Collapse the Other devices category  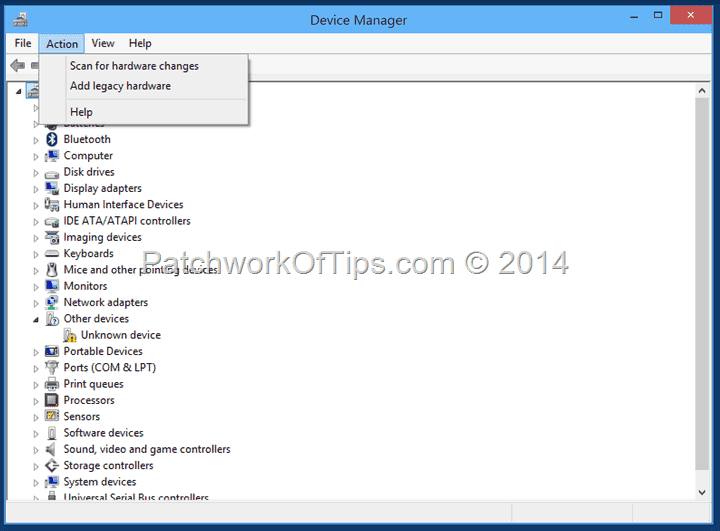[36, 320]
